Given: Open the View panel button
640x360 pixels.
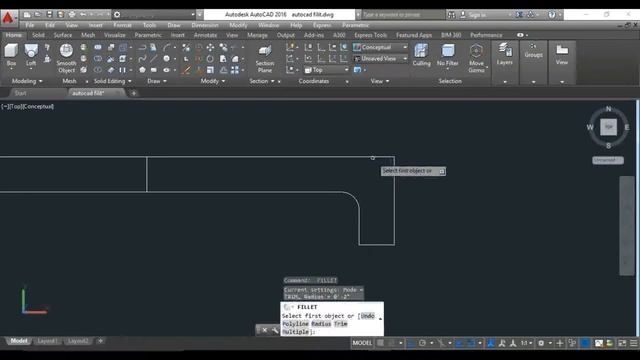Looking at the screenshot, I should [x=562, y=54].
